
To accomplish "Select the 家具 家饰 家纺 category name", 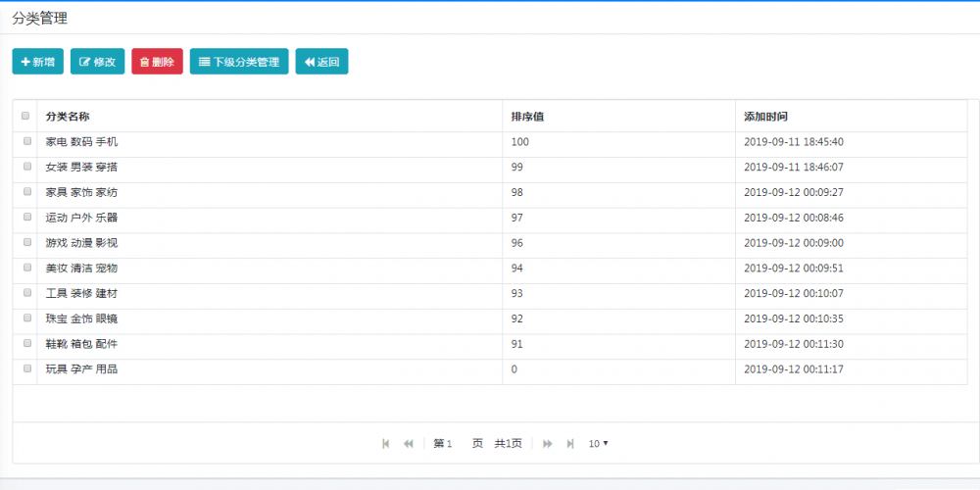I will (82, 192).
